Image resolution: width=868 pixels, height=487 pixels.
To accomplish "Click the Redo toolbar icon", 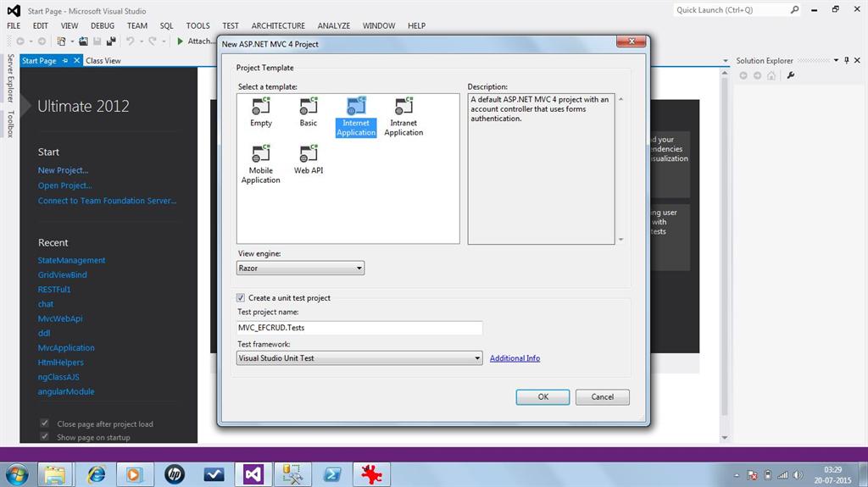I will 153,41.
